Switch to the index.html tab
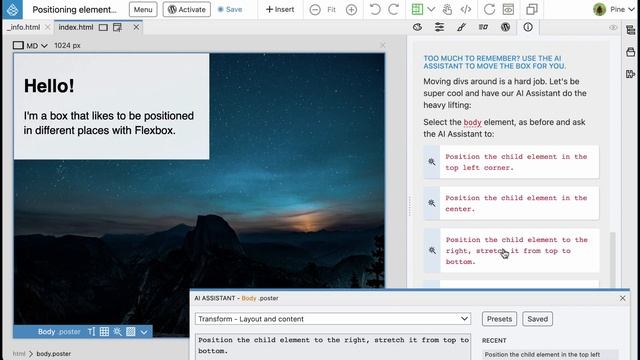 [76, 27]
